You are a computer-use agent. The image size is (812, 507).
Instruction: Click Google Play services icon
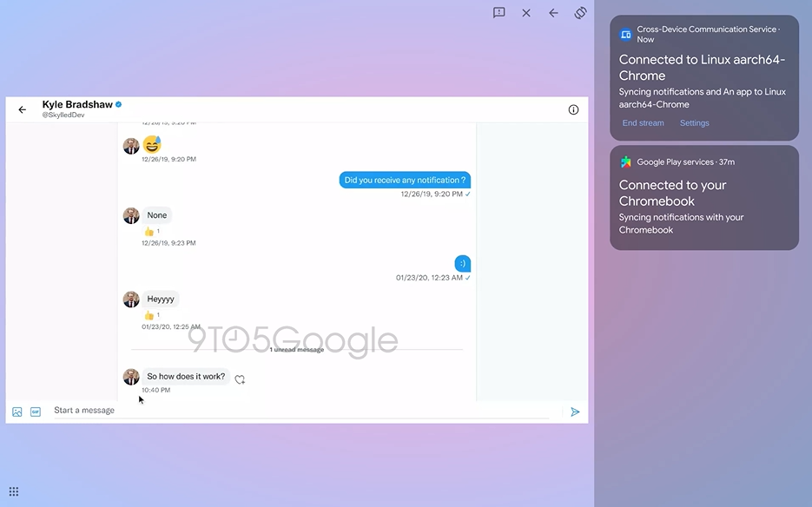coord(625,162)
